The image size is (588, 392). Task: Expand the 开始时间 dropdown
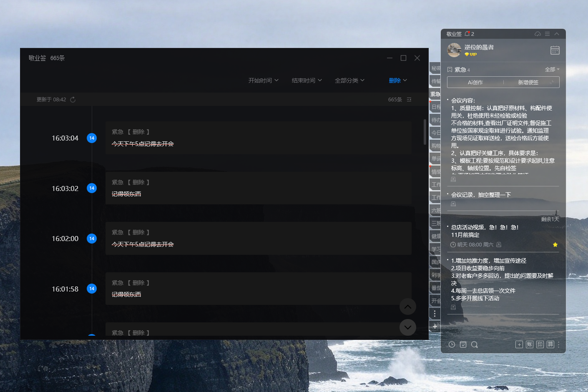tap(264, 80)
